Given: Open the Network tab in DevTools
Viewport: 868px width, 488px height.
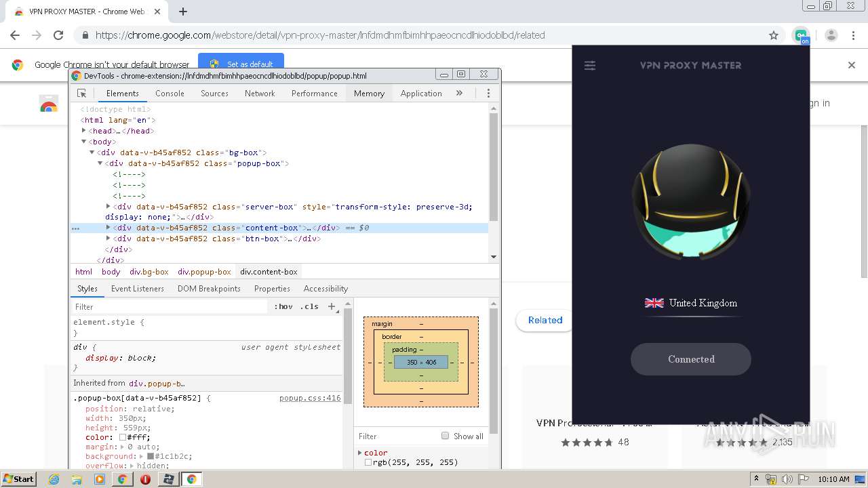Looking at the screenshot, I should (260, 94).
